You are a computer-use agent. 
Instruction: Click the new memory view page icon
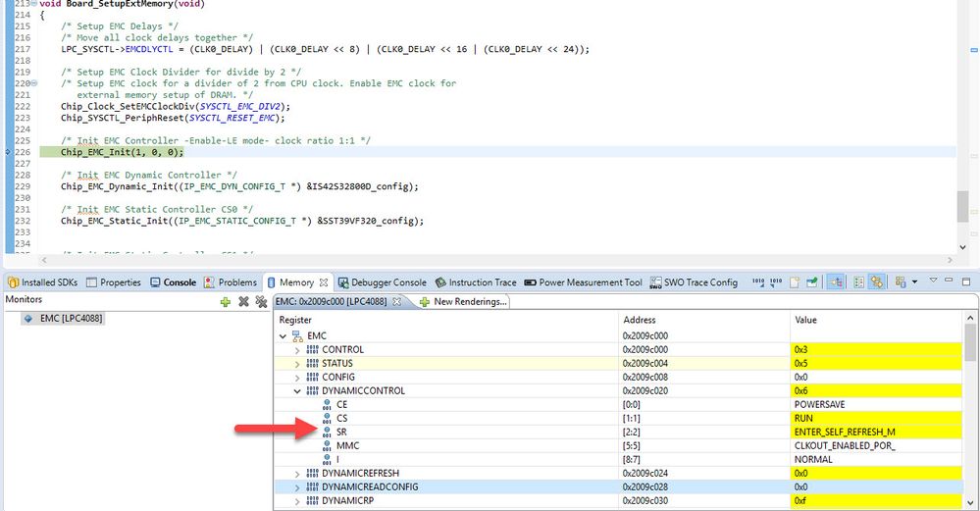point(795,282)
